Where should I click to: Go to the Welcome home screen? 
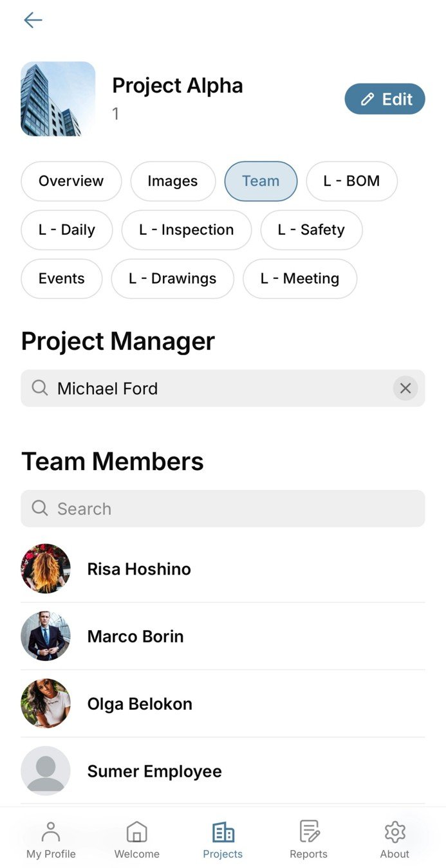tap(136, 839)
